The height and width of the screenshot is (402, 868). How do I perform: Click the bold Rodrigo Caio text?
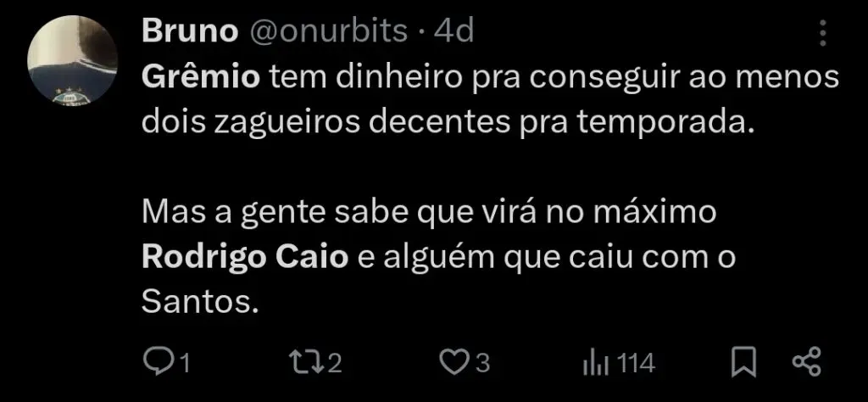pyautogui.click(x=245, y=259)
